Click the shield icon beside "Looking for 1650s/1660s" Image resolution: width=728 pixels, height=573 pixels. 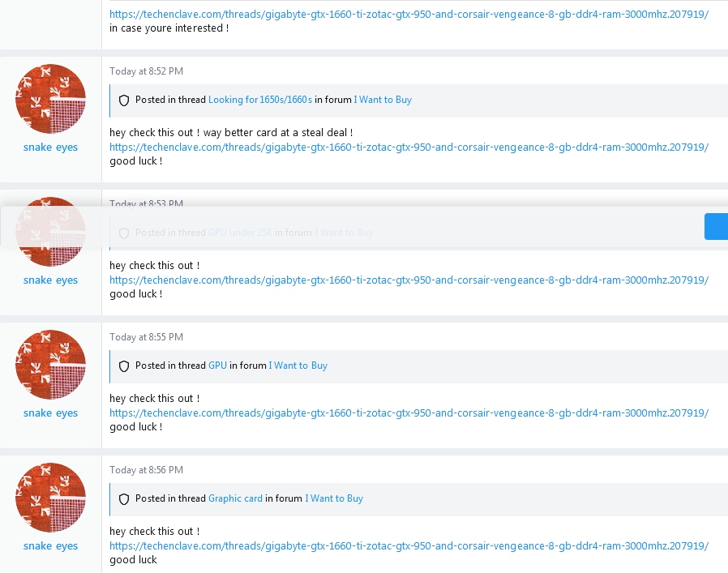pos(124,100)
